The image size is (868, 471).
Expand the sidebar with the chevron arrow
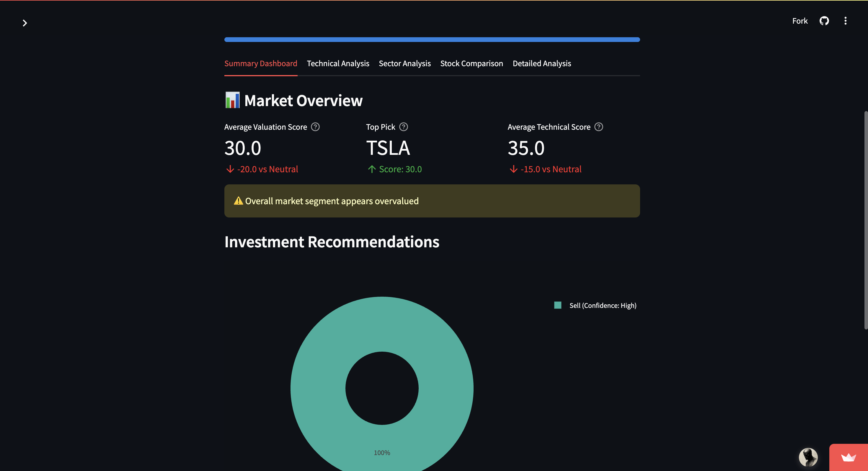click(25, 23)
